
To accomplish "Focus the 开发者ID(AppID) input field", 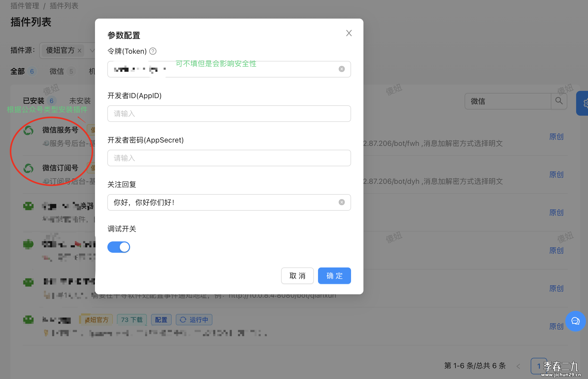I will [229, 114].
